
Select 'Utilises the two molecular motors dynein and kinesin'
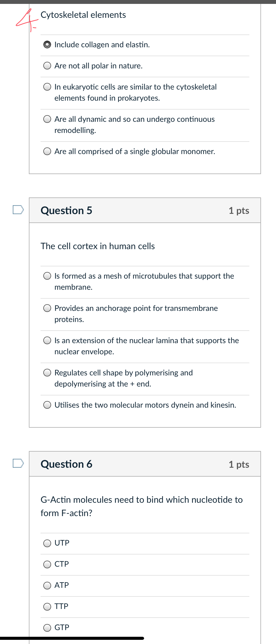[47, 405]
